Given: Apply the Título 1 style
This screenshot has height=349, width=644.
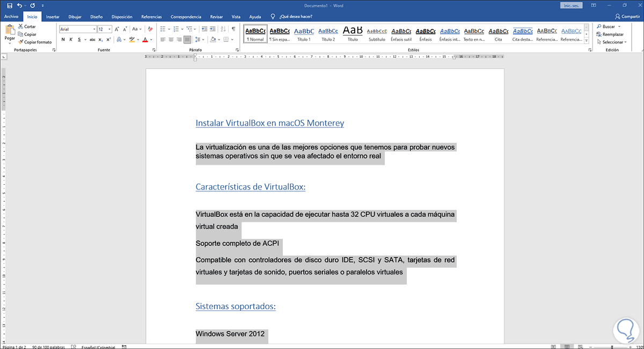Looking at the screenshot, I should click(304, 34).
